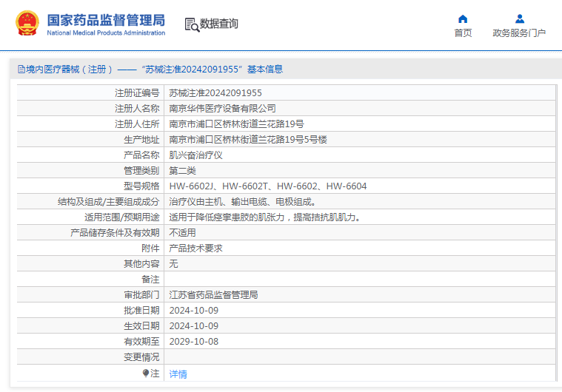Click the 变更情况 label

pyautogui.click(x=141, y=357)
